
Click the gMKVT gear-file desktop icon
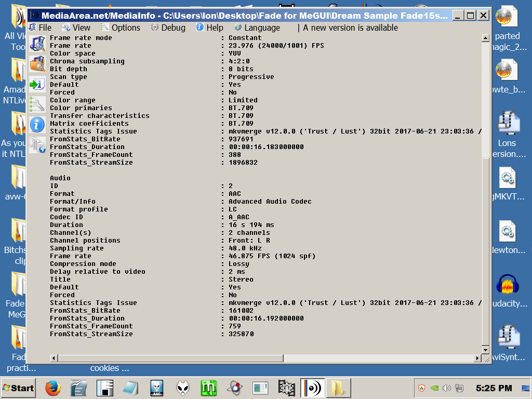[x=508, y=177]
